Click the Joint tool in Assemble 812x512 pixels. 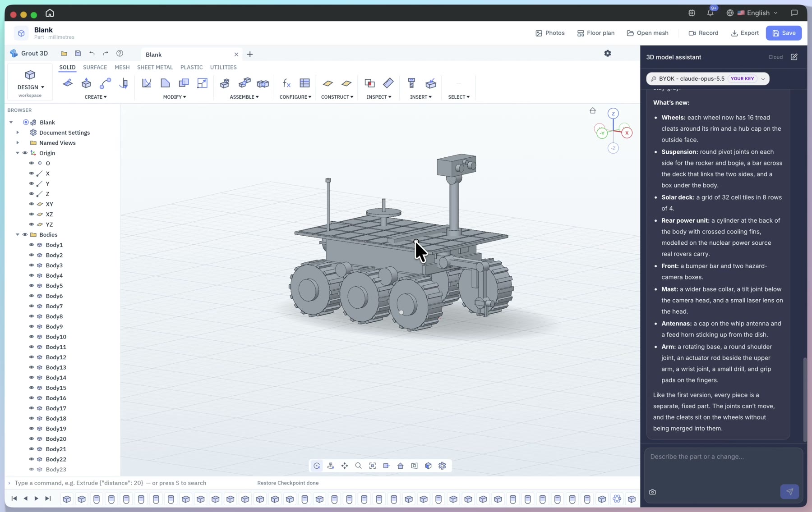(x=244, y=83)
